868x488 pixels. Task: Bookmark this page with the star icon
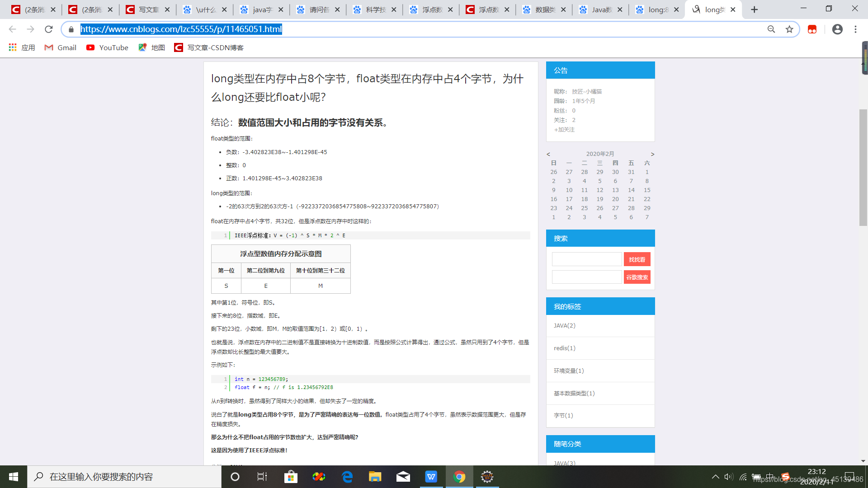(789, 29)
